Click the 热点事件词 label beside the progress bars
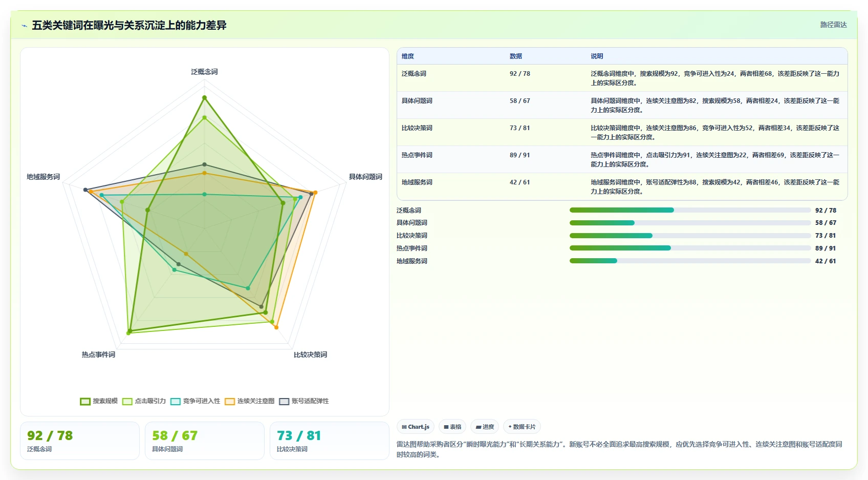The width and height of the screenshot is (868, 480). pyautogui.click(x=412, y=248)
